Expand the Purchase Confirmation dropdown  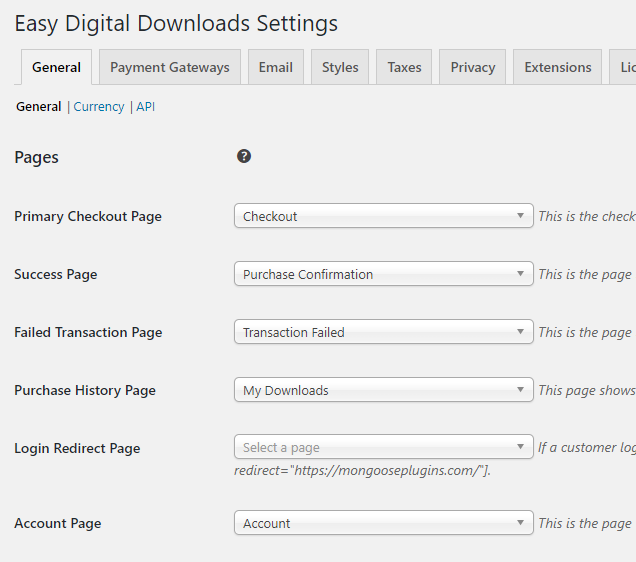[x=384, y=274]
